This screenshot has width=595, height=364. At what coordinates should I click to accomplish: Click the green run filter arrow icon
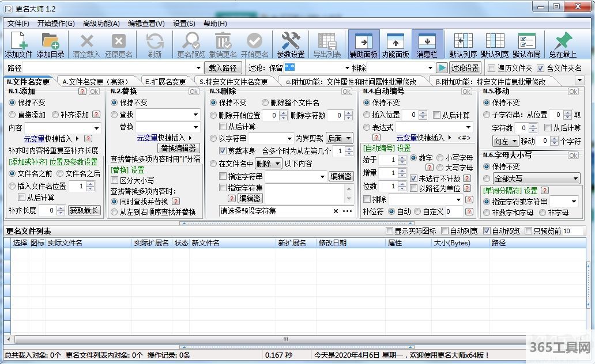click(442, 68)
